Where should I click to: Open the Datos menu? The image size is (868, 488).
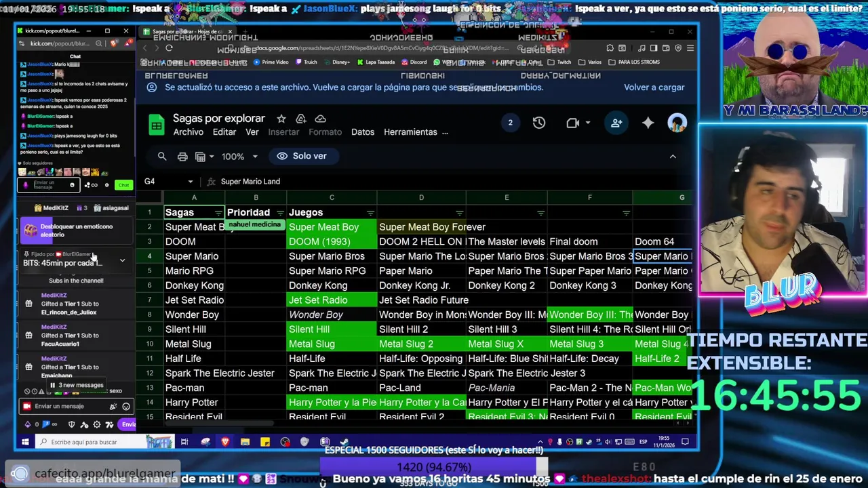pyautogui.click(x=363, y=132)
